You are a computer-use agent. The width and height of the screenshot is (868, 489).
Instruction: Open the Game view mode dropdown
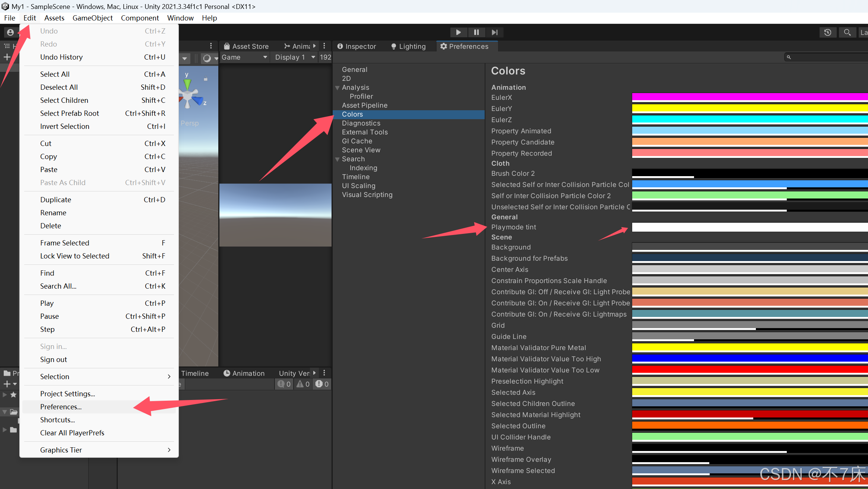[244, 57]
